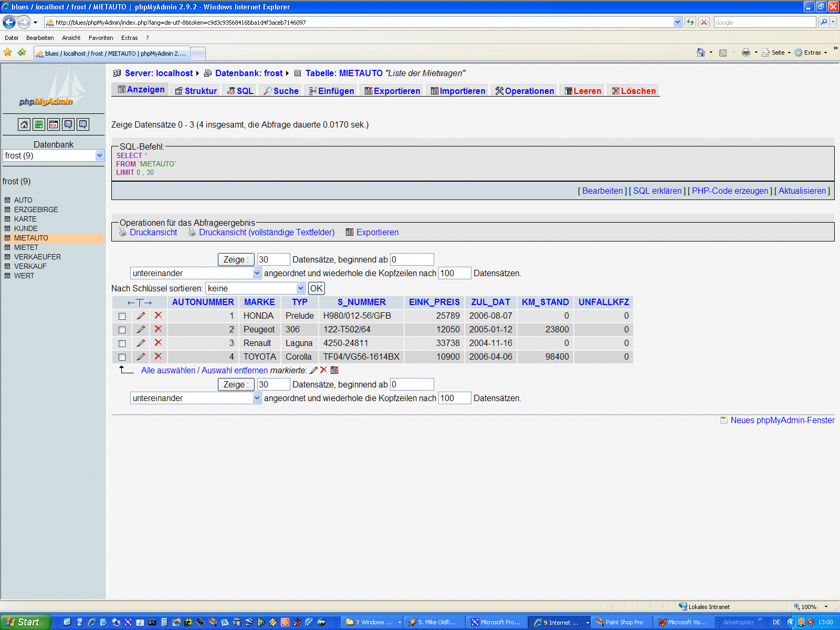Open phpMyAdmin home icon in sidebar

tap(24, 124)
